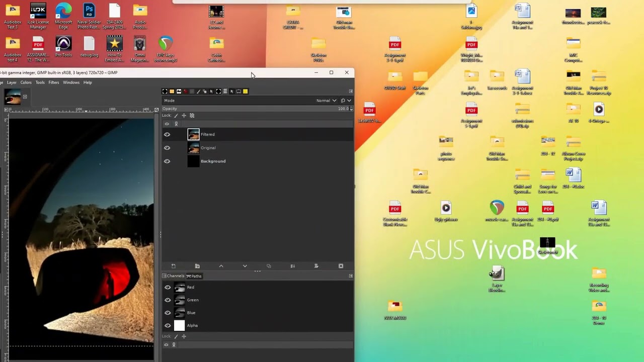Open the Help menu
The height and width of the screenshot is (362, 644).
88,82
